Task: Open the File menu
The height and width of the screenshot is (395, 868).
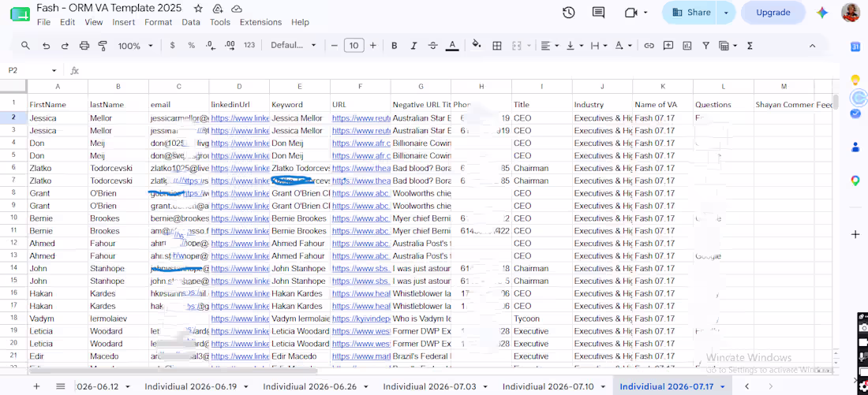Action: pyautogui.click(x=43, y=22)
